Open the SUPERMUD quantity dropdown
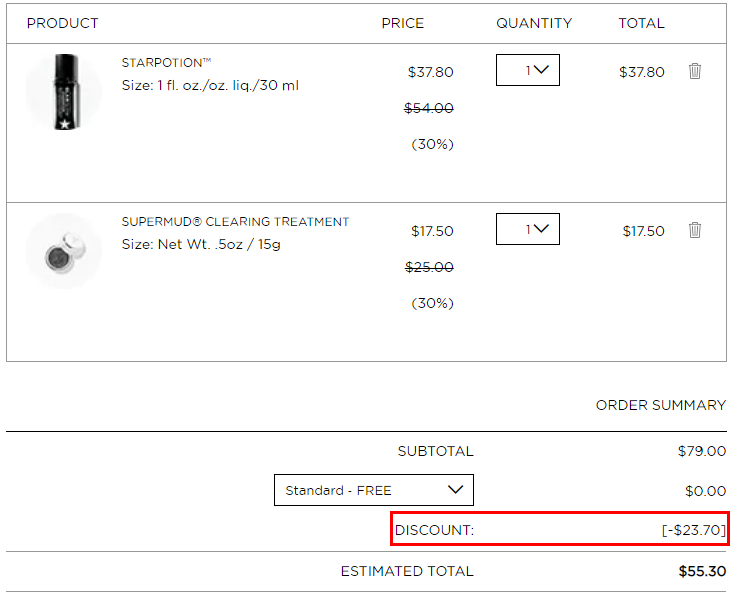730x599 pixels. click(x=528, y=229)
